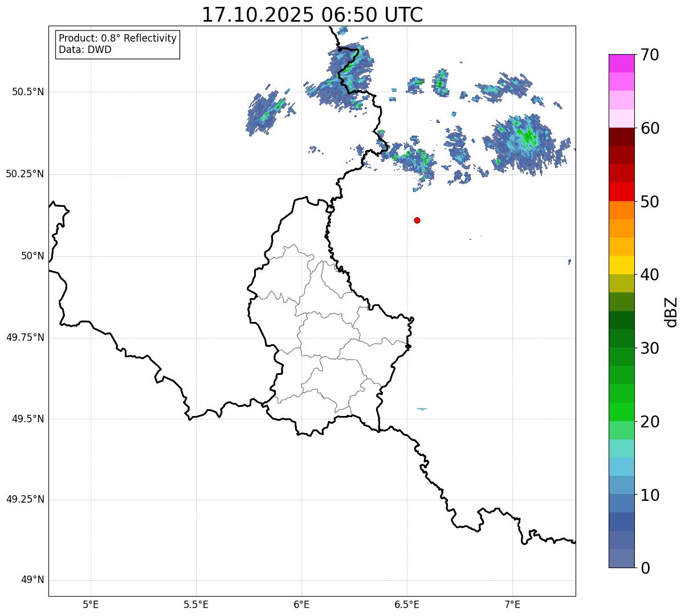Pick the bottom grey-blue colorbar swatch above 0

[x=622, y=558]
